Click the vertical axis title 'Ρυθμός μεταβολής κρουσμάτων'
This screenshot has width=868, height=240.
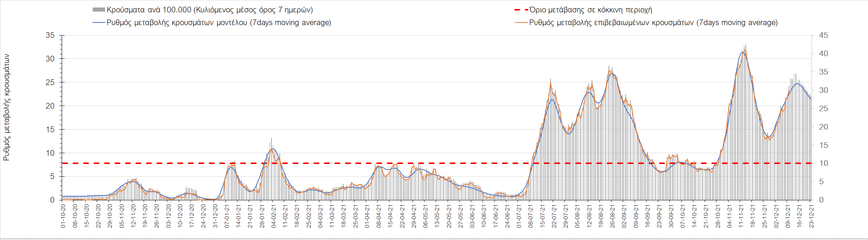coord(6,107)
